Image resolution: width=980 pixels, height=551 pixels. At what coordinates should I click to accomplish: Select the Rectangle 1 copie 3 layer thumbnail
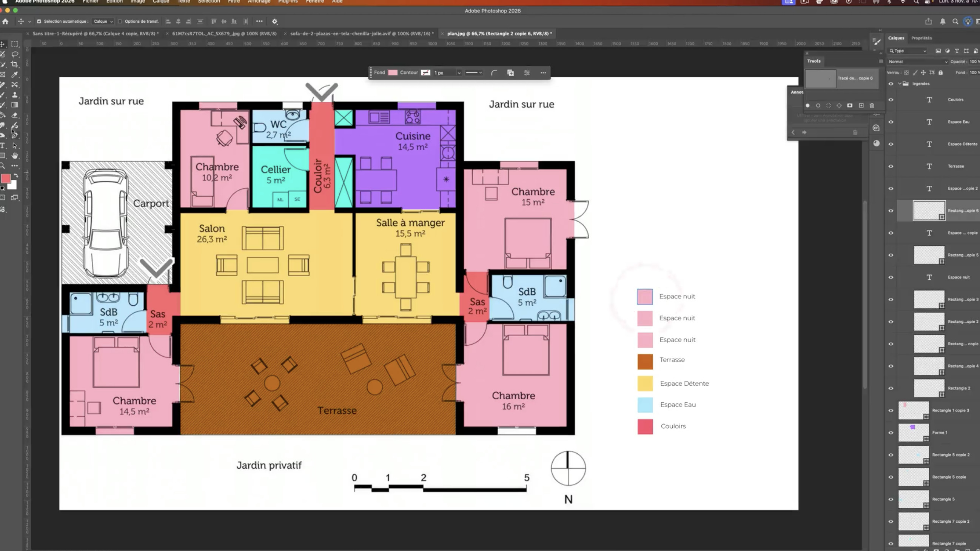pos(913,410)
